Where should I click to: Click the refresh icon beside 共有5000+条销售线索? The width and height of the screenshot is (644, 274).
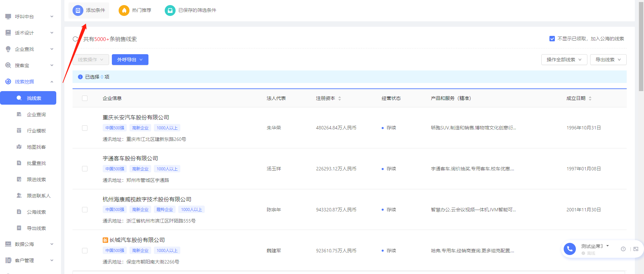[x=75, y=39]
